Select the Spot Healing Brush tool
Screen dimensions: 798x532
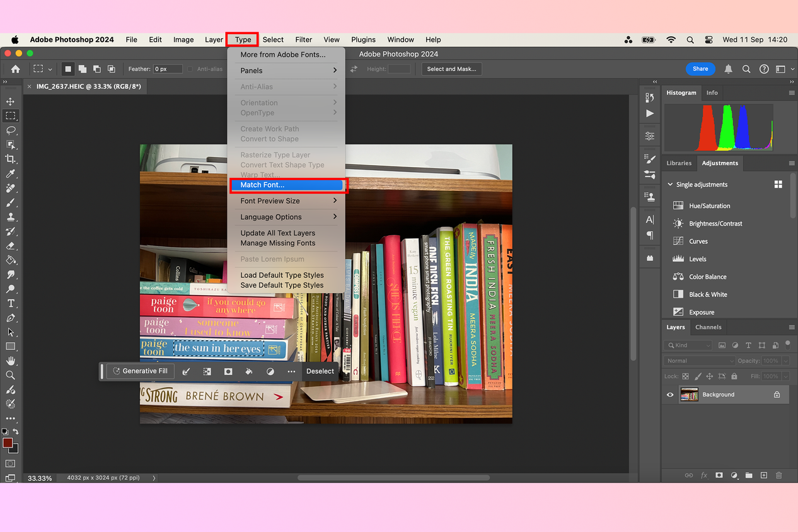pos(10,188)
